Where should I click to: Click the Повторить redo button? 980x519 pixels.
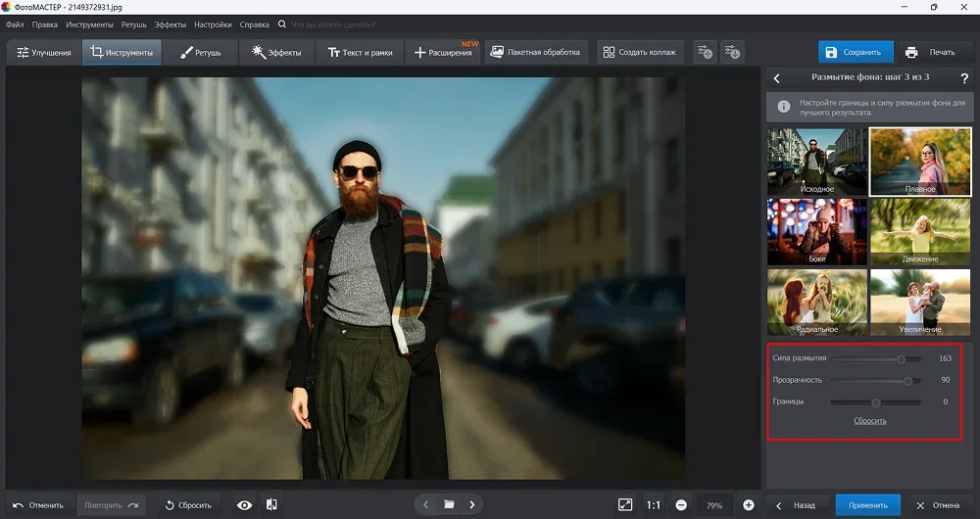coord(111,505)
